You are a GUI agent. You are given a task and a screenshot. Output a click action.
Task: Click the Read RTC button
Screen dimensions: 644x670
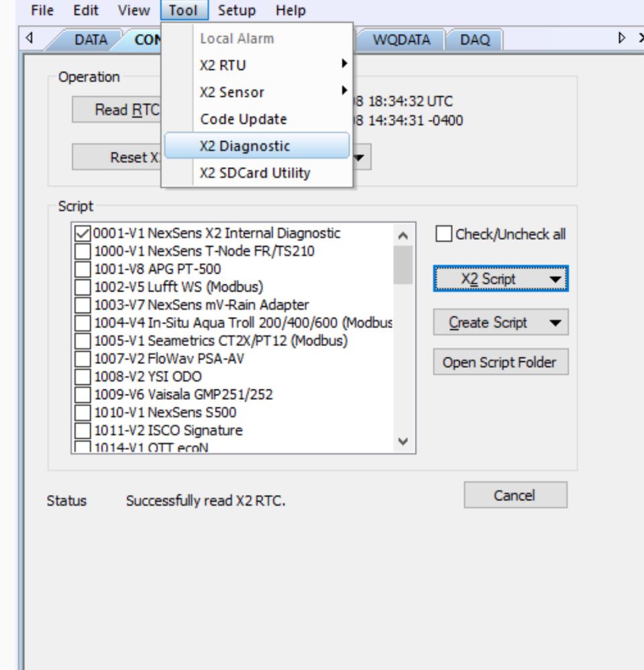pyautogui.click(x=117, y=110)
